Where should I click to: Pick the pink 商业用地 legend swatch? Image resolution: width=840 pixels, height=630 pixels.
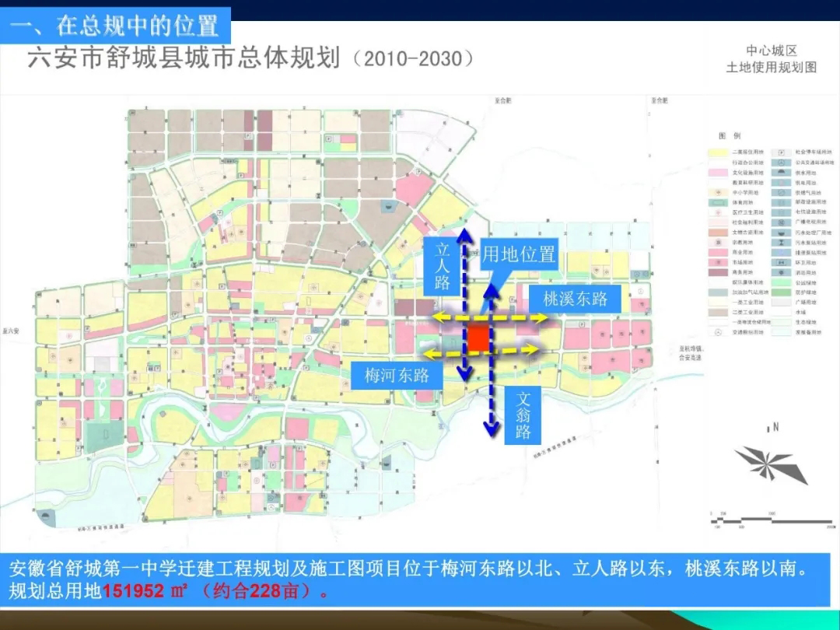click(719, 252)
